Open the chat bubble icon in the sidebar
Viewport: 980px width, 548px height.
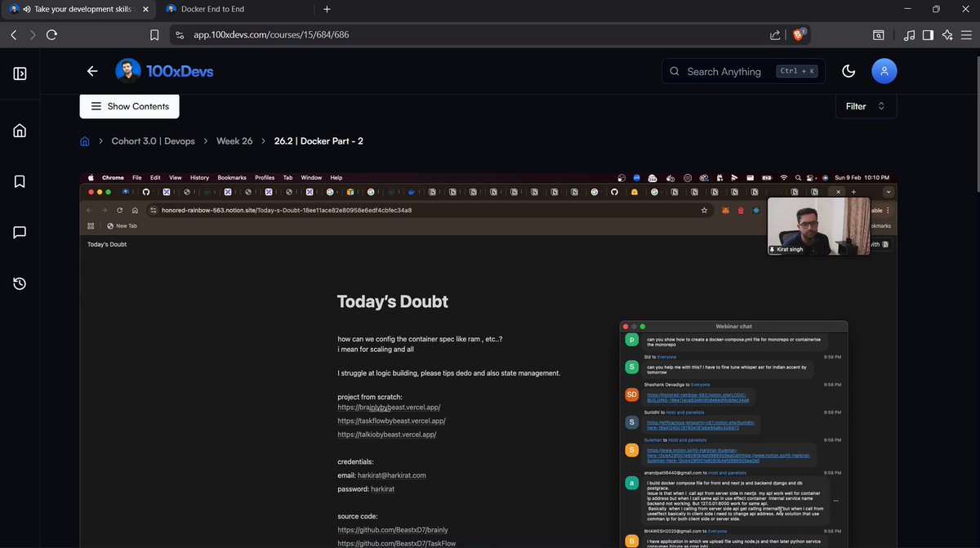20,233
